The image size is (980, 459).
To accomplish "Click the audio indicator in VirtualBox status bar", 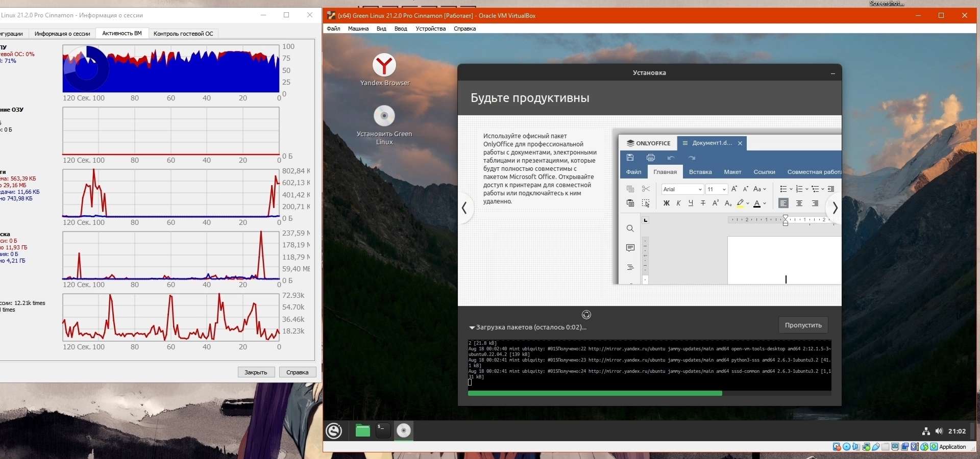I will coord(856,447).
